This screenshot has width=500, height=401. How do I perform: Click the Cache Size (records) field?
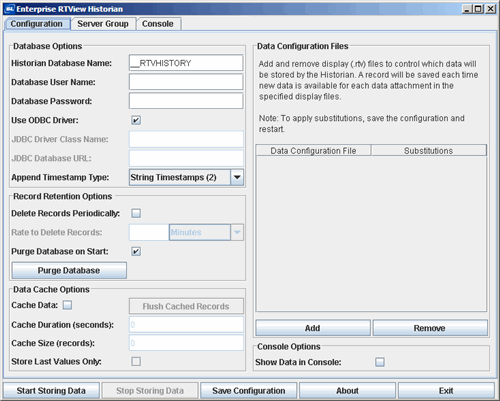point(186,343)
